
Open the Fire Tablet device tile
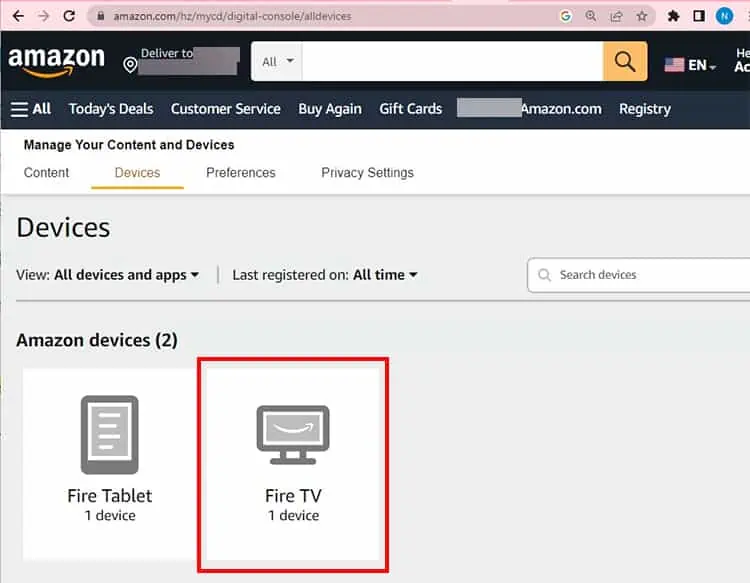click(x=110, y=463)
